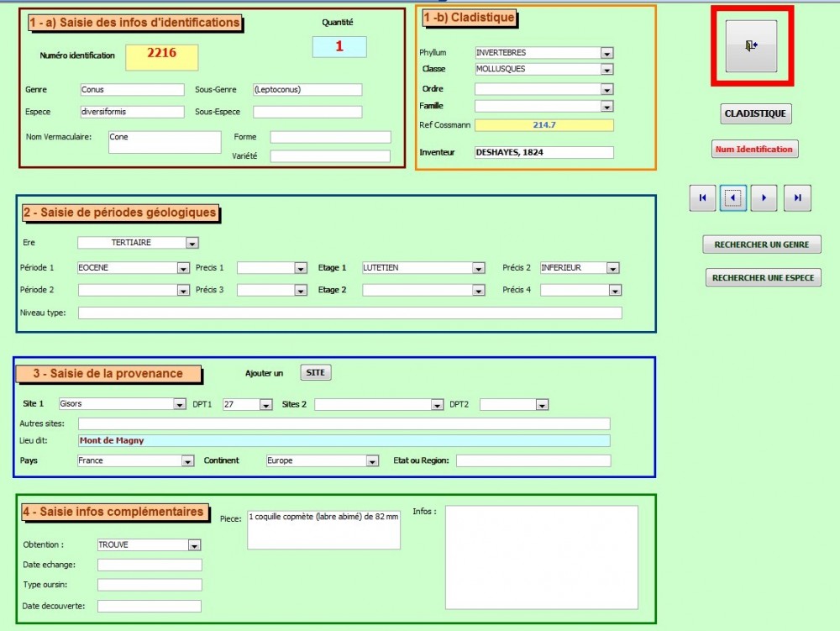
Task: Click the exit door icon button
Action: 751,46
